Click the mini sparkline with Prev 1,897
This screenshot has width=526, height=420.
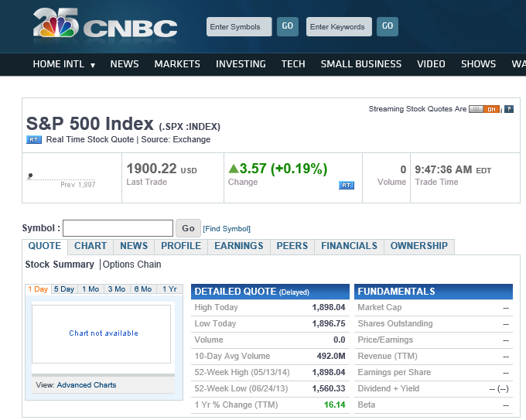click(x=61, y=179)
